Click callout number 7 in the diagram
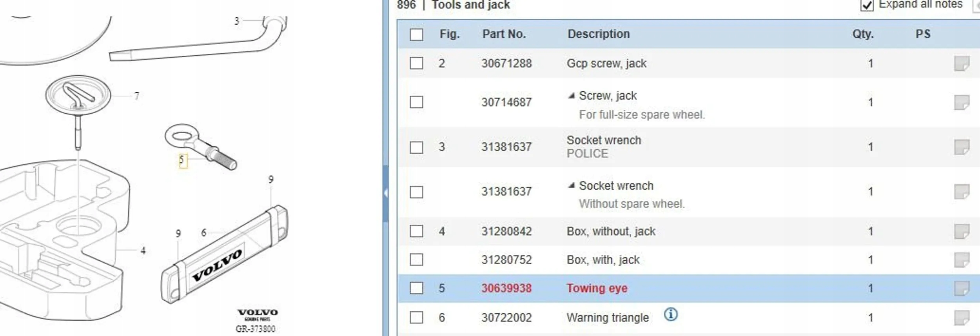980x336 pixels. [136, 96]
